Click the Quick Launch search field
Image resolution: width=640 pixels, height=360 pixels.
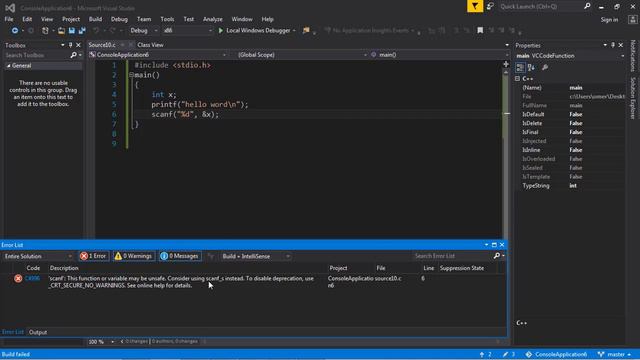point(540,6)
